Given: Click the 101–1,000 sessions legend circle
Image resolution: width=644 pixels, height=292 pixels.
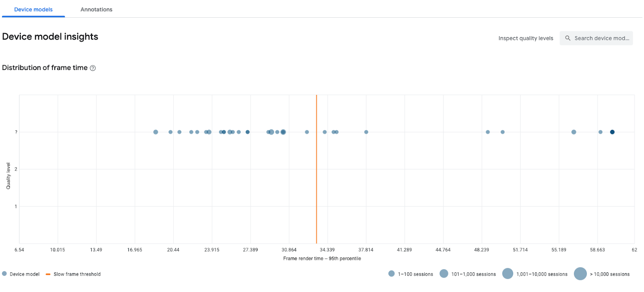Looking at the screenshot, I should pos(444,274).
